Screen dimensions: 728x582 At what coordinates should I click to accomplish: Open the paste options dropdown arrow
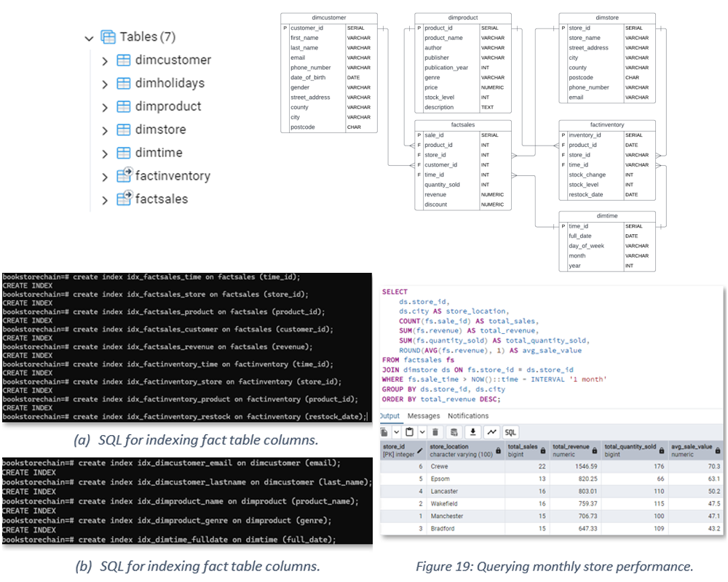tap(422, 433)
